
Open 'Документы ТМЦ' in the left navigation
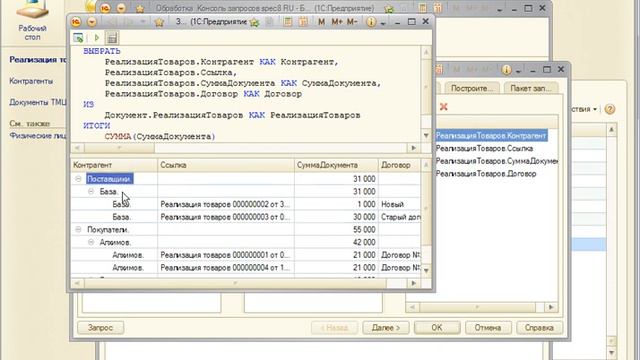38,102
